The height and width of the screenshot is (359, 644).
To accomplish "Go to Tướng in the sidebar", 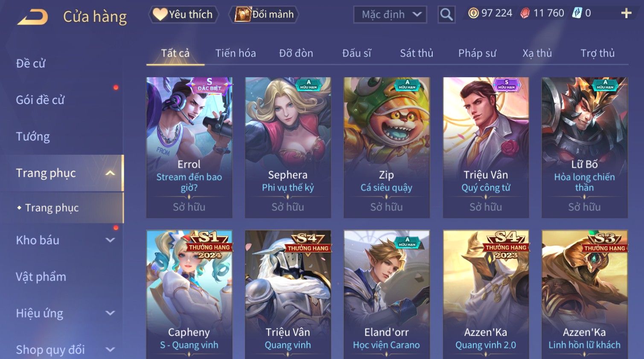I will [33, 136].
